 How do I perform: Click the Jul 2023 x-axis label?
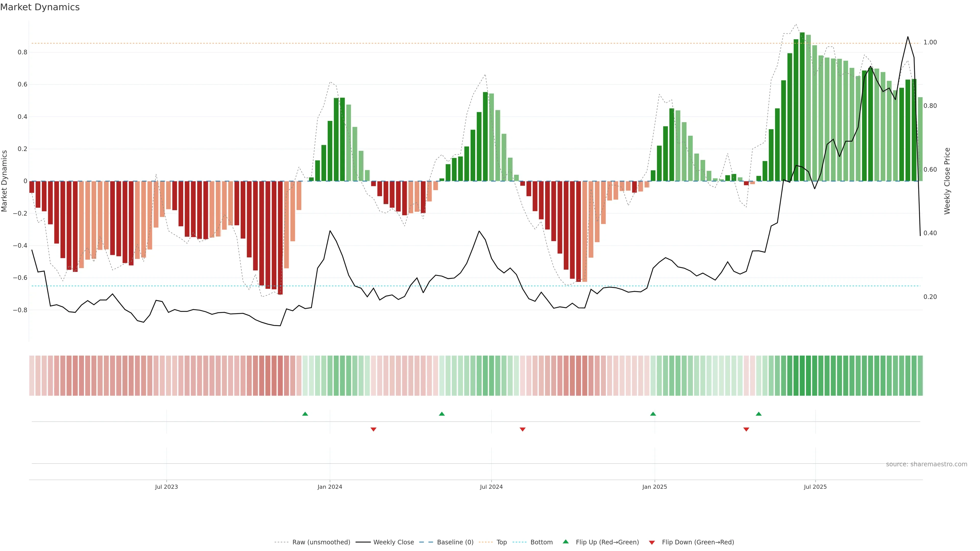tap(166, 487)
